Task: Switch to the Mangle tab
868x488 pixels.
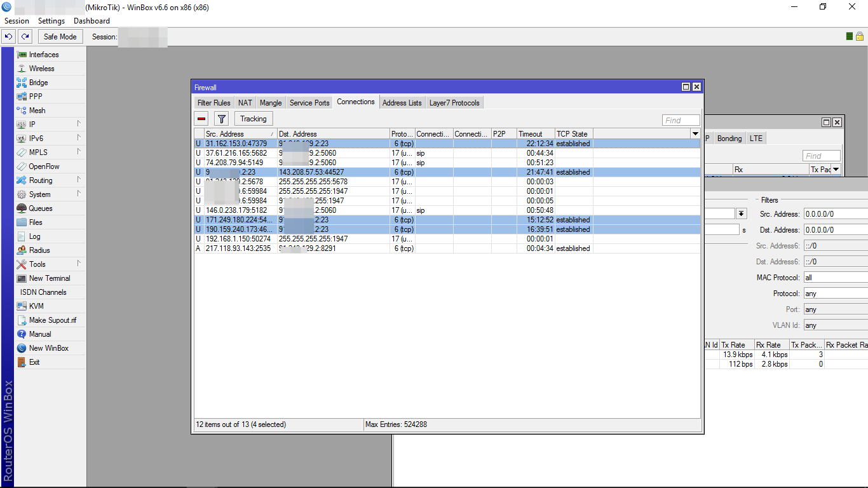Action: tap(271, 103)
